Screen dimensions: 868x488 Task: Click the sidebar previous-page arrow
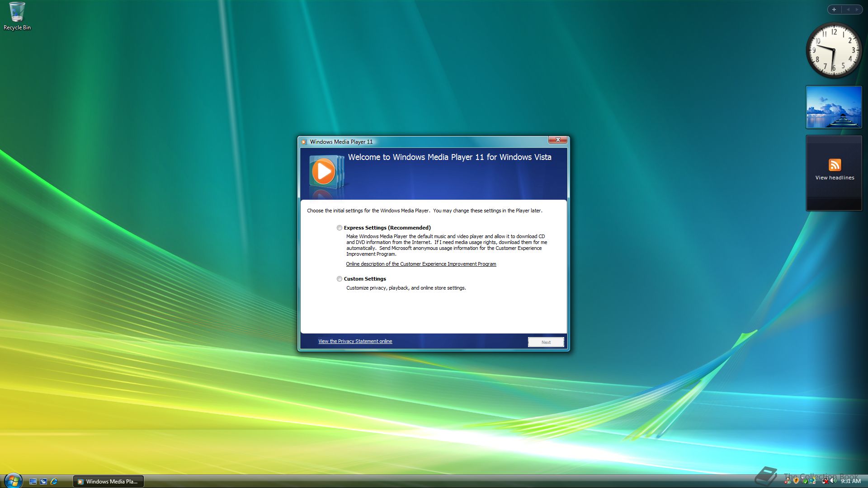[x=848, y=9]
